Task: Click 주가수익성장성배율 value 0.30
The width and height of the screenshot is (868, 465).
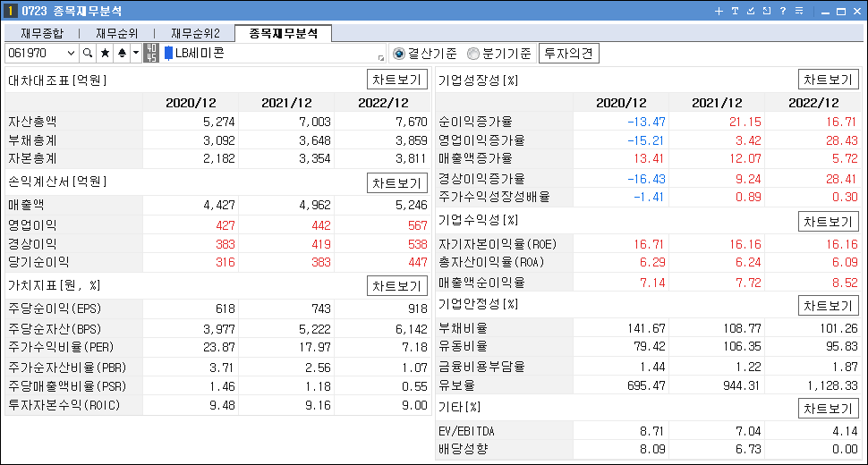Action: (845, 197)
